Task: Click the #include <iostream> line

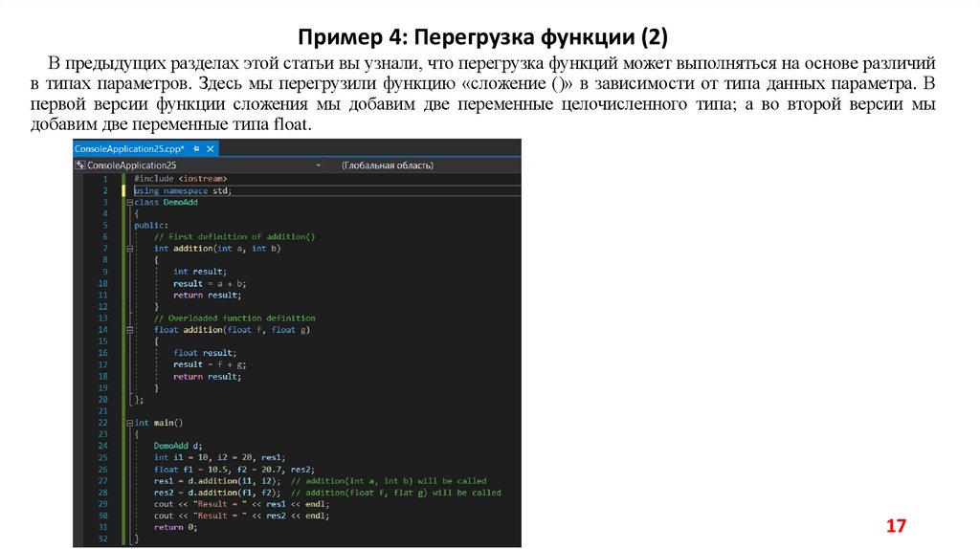Action: pyautogui.click(x=181, y=179)
